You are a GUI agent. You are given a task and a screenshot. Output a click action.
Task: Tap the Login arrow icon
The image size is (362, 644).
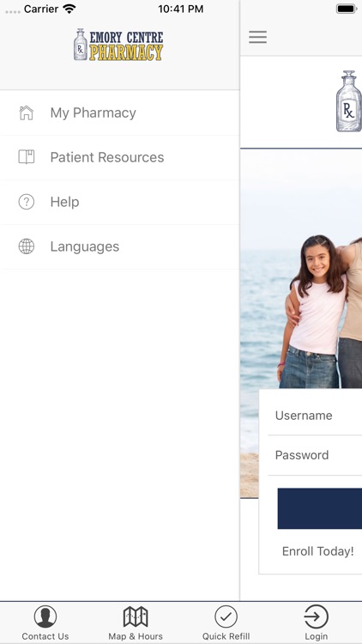click(316, 616)
